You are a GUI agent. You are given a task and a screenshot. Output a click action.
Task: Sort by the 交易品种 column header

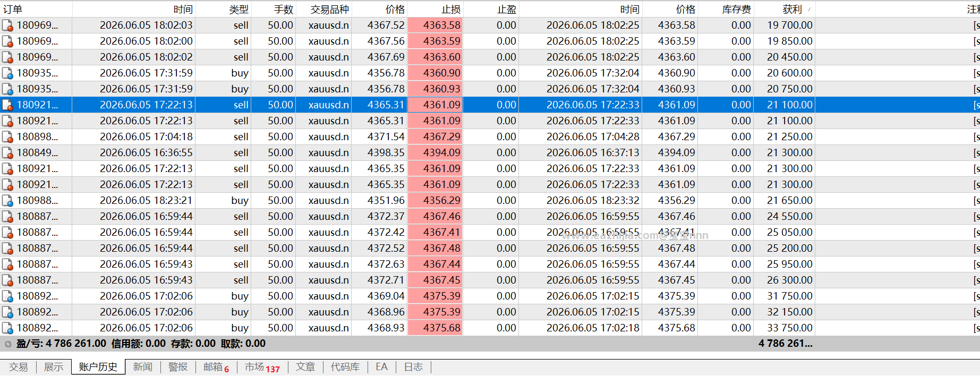323,9
